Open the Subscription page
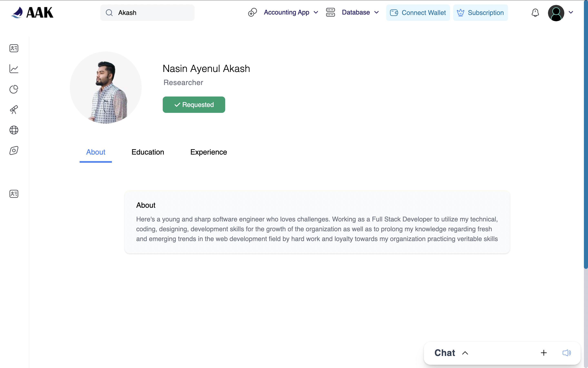588x368 pixels. (x=480, y=13)
